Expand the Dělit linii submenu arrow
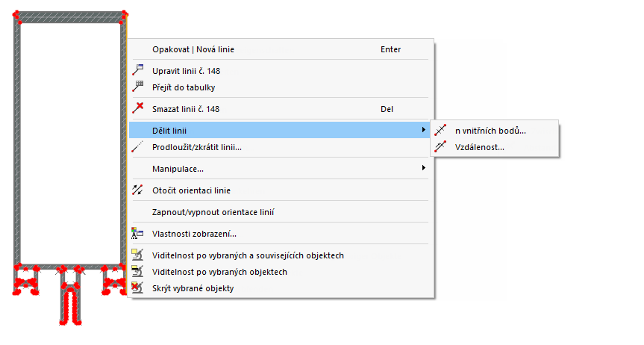The height and width of the screenshot is (345, 644). [424, 131]
